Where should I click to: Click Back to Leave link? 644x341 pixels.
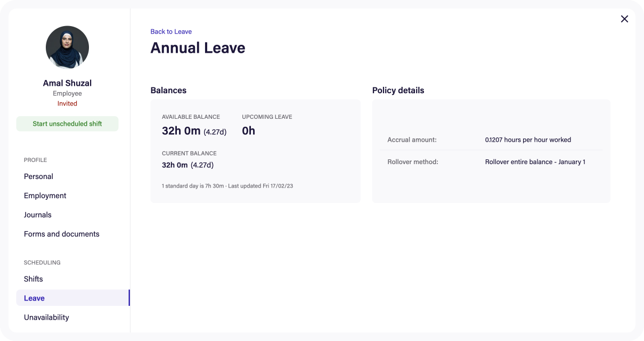point(170,31)
